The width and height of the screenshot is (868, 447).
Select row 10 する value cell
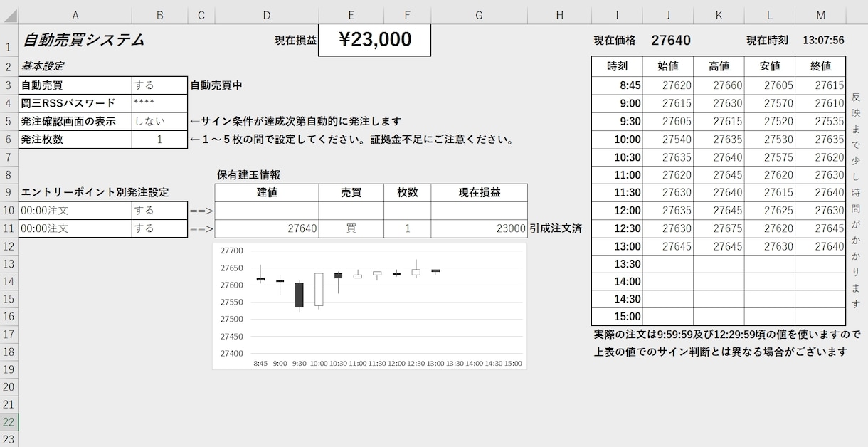coord(159,211)
